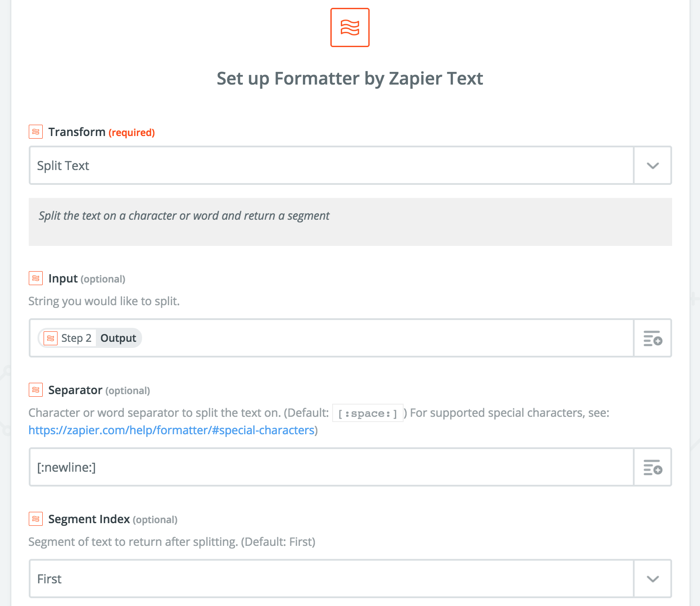Click the Formatter icon beside Input label
The height and width of the screenshot is (606, 700).
(x=36, y=278)
